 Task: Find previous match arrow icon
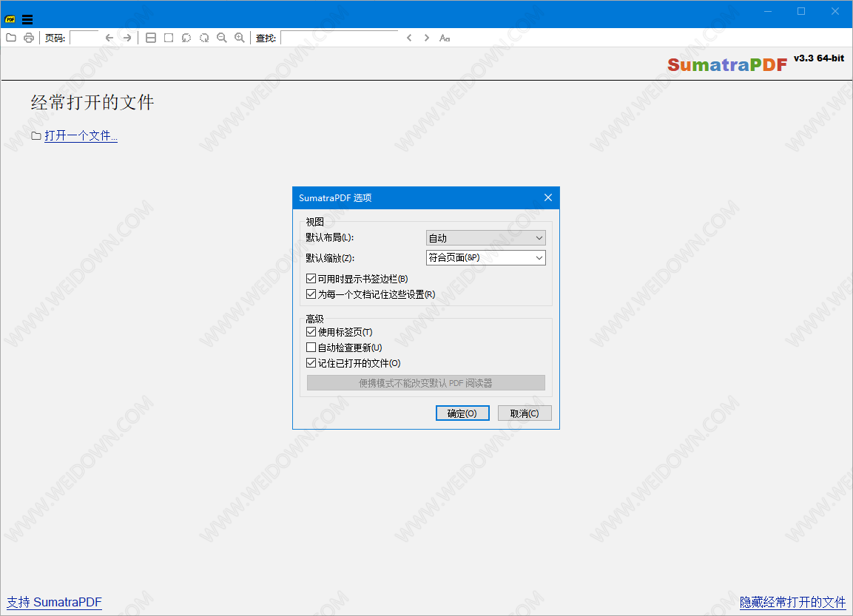pyautogui.click(x=409, y=38)
